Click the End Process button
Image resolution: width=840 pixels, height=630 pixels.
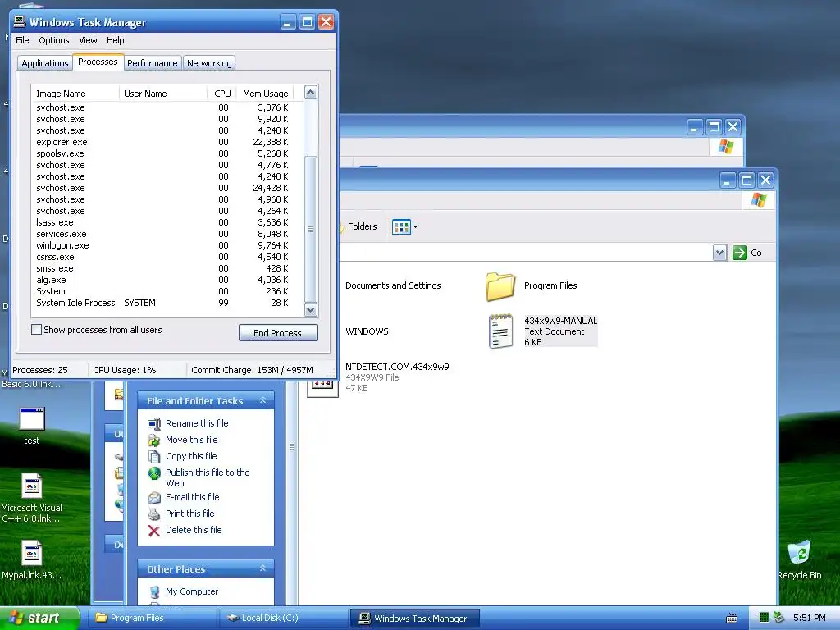pyautogui.click(x=278, y=333)
